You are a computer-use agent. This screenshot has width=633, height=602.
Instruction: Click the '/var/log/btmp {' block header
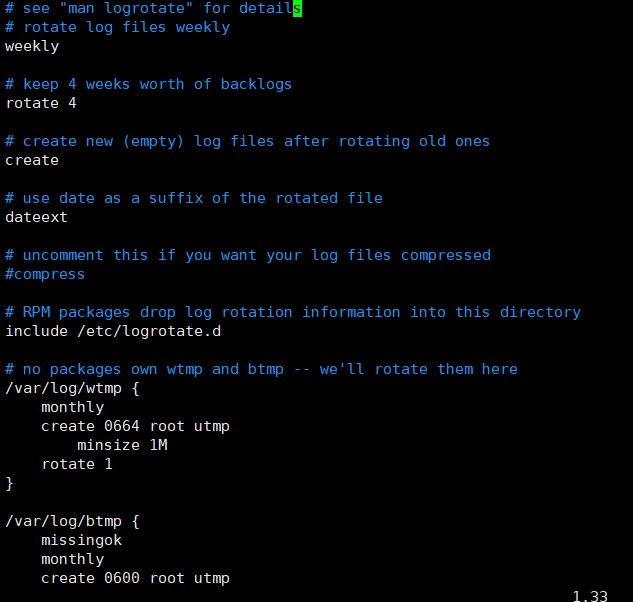click(72, 521)
